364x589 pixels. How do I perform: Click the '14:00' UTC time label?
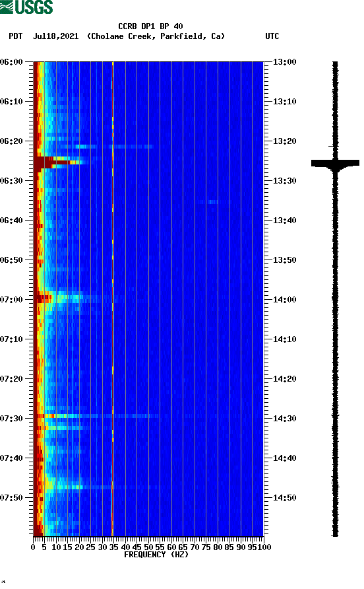pyautogui.click(x=285, y=300)
